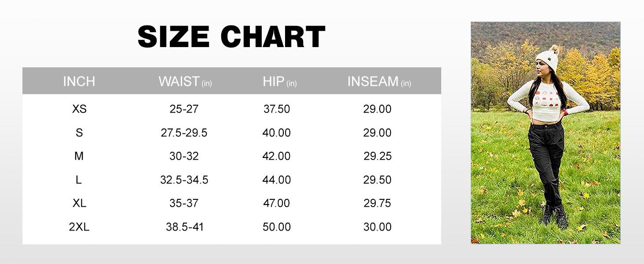Click the 29.25 inseam value

tap(377, 156)
